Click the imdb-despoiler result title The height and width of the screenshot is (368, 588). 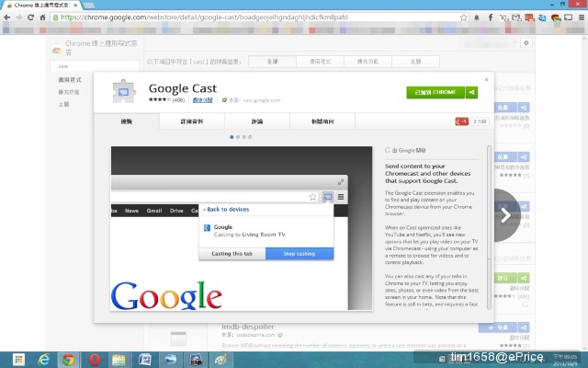tap(247, 327)
